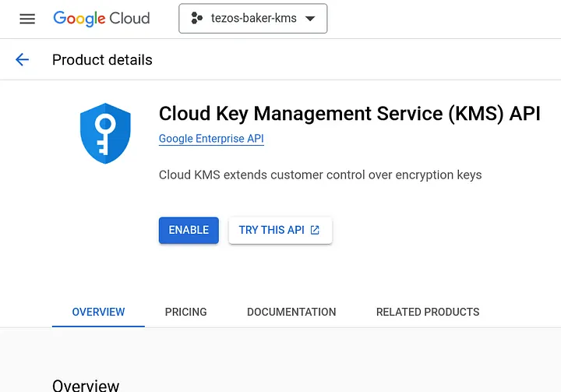561x392 pixels.
Task: Click the external link icon on TRY THIS API
Action: pyautogui.click(x=315, y=230)
